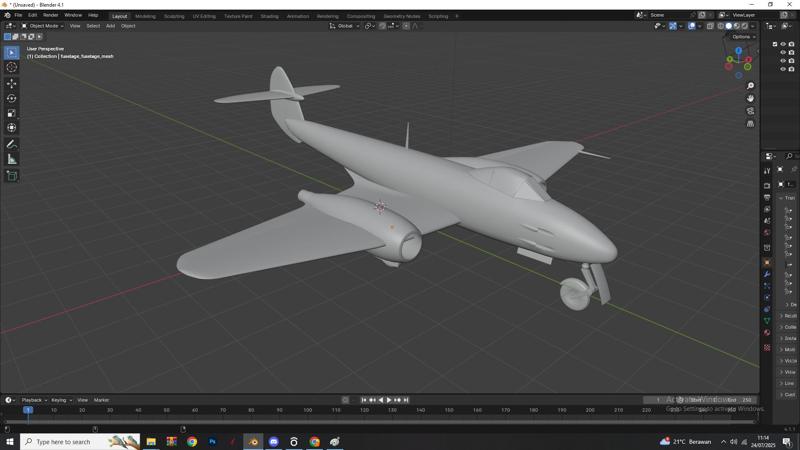800x450 pixels.
Task: Open the timeline Keying dropdown
Action: [x=61, y=400]
